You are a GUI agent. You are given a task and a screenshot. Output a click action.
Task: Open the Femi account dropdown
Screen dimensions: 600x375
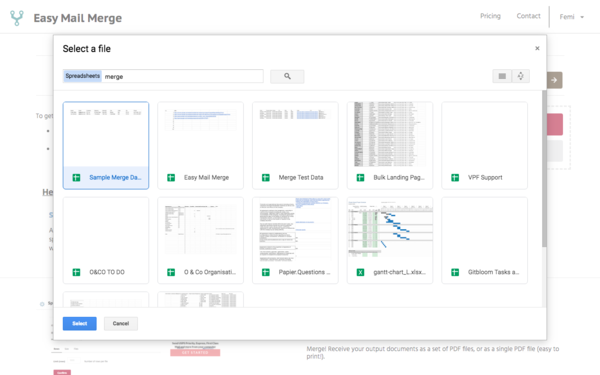tap(572, 17)
